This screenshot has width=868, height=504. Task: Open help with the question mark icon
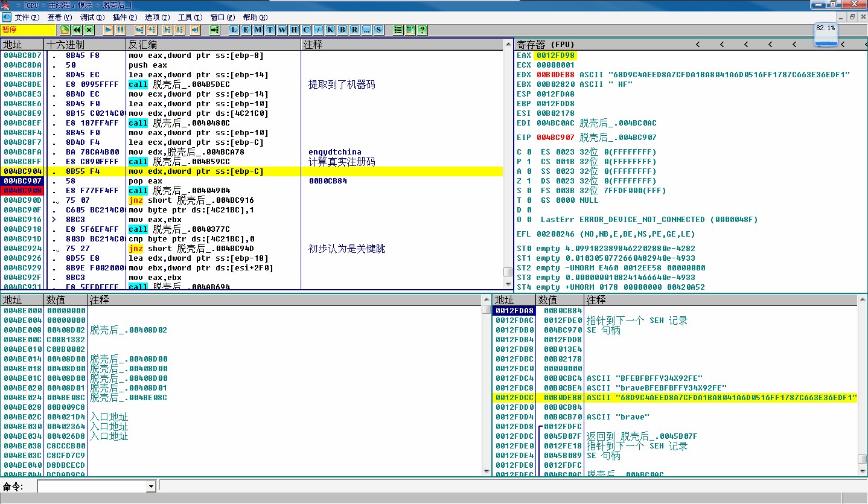point(422,30)
